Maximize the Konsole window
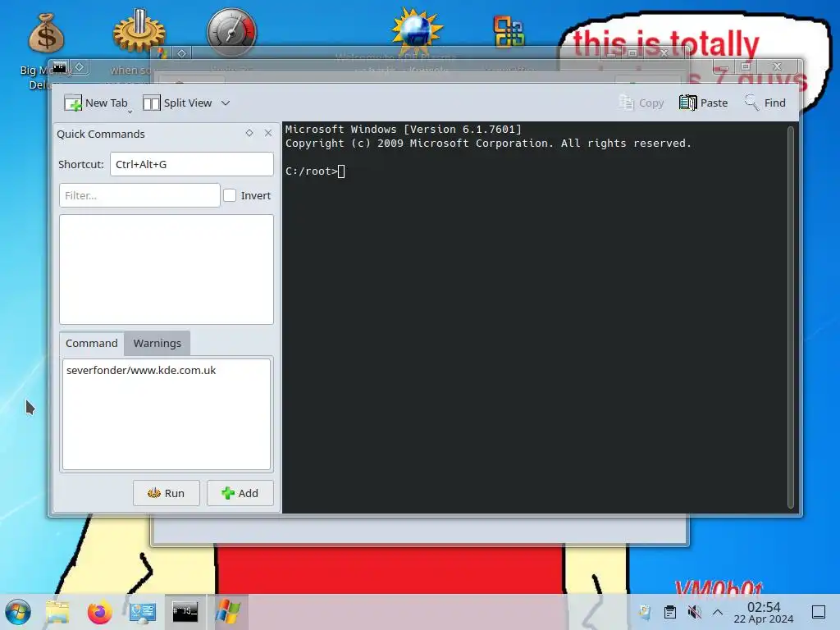Image resolution: width=840 pixels, height=630 pixels. [746, 66]
